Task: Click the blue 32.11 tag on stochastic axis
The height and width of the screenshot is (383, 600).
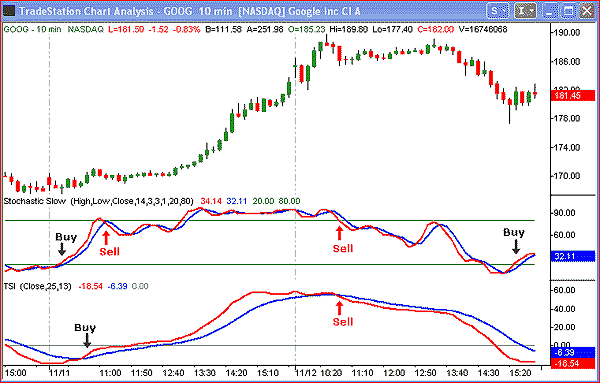Action: pyautogui.click(x=572, y=256)
